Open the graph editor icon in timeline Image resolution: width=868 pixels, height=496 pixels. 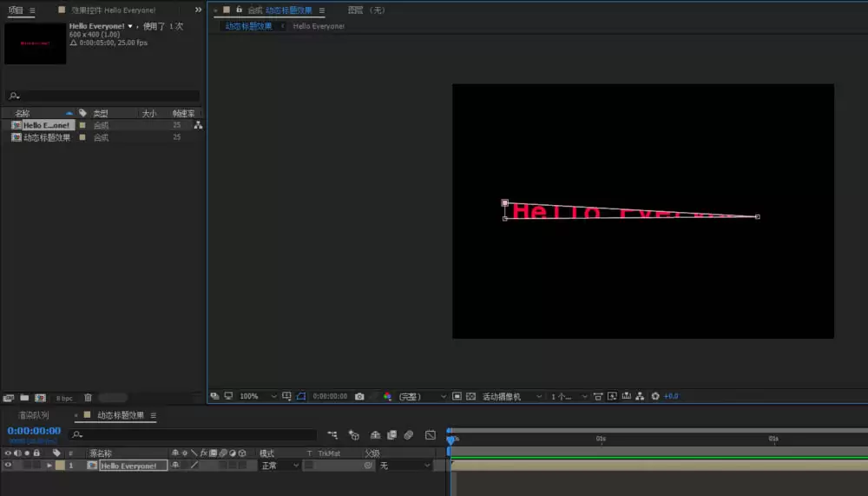pyautogui.click(x=431, y=435)
